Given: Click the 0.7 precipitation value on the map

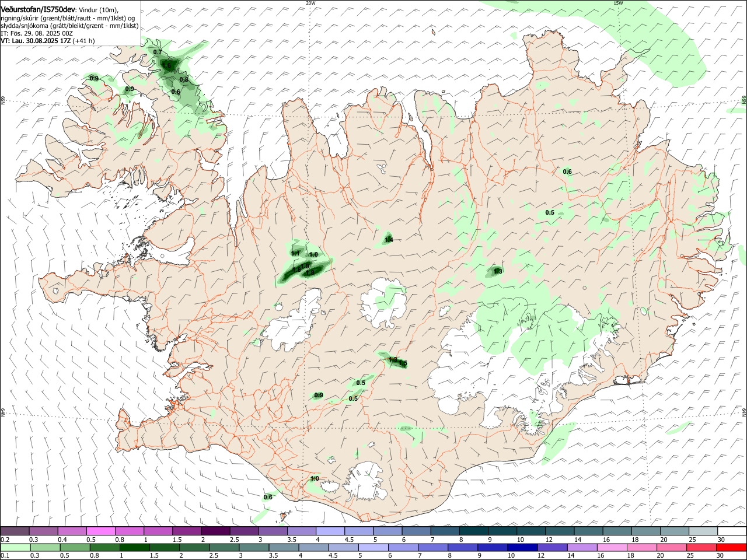Looking at the screenshot, I should click(x=158, y=52).
